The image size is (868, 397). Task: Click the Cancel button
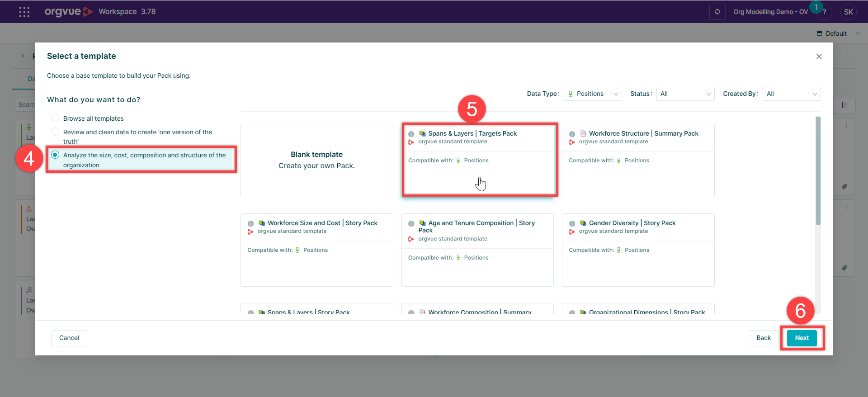click(69, 338)
